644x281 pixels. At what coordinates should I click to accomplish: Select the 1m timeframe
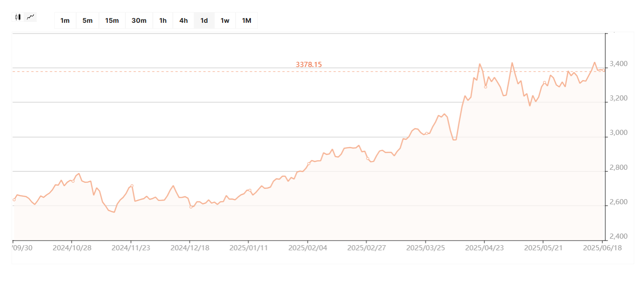pyautogui.click(x=65, y=20)
